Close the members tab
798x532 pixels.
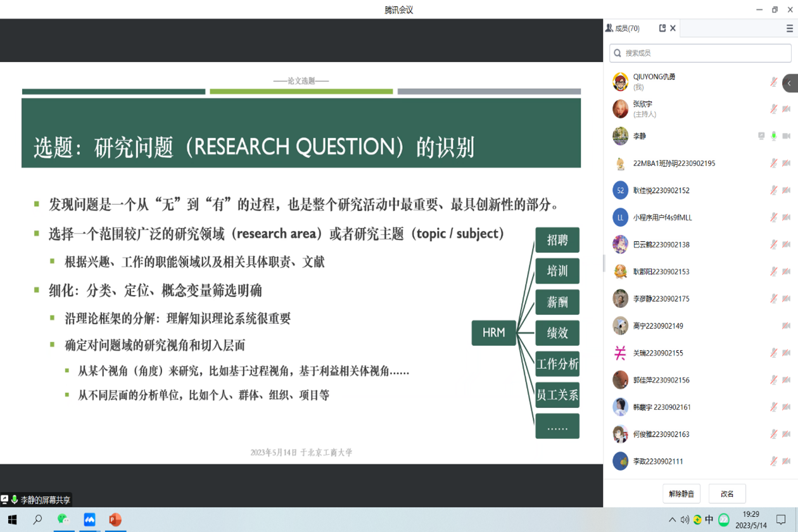click(673, 28)
